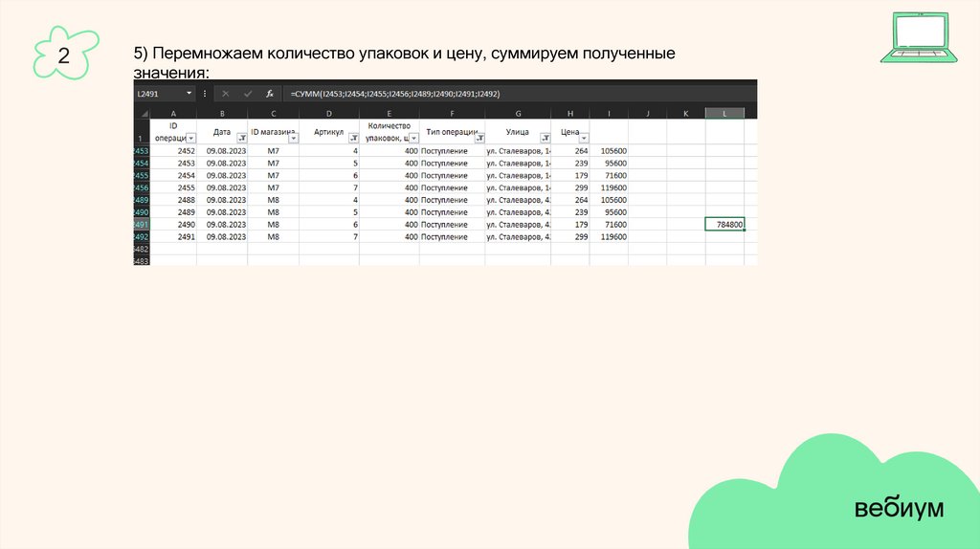Open the Артикул column filter

point(354,139)
